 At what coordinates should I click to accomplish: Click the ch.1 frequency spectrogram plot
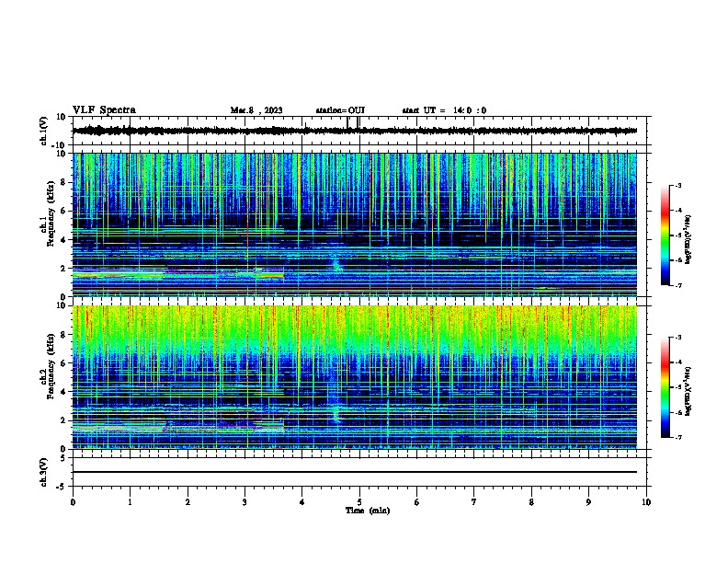(x=355, y=224)
